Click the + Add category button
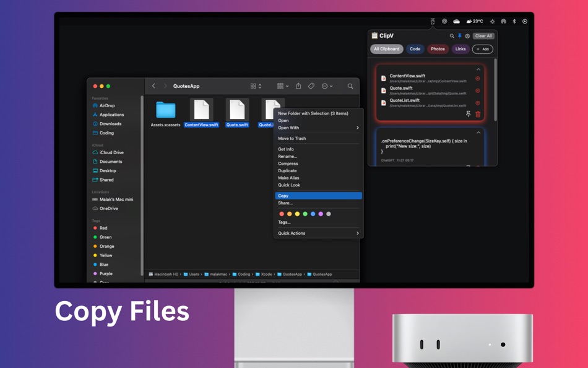Viewport: 588px width, 368px height. point(483,49)
